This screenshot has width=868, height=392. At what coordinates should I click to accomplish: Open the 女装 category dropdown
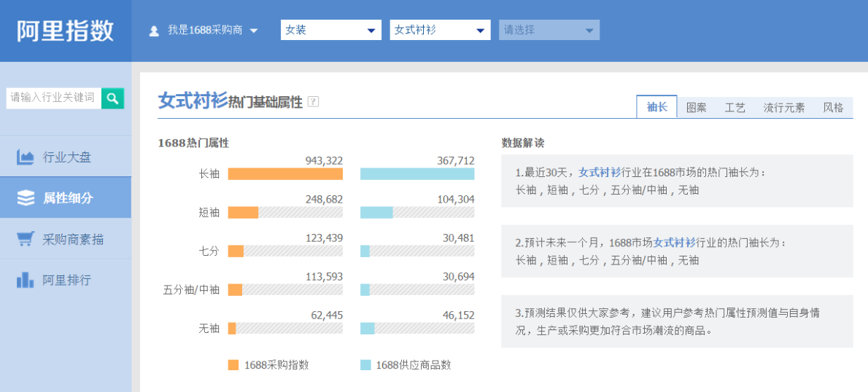pyautogui.click(x=331, y=30)
